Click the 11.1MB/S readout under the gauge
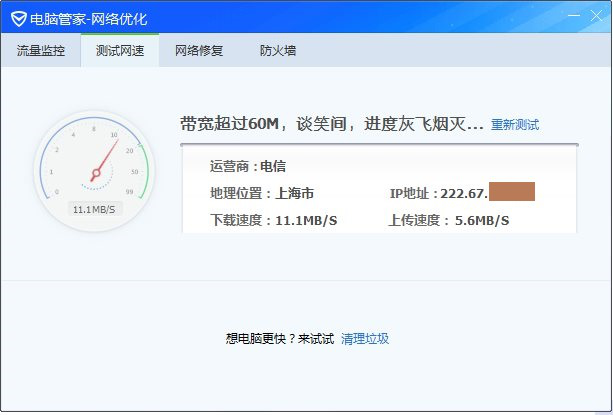The width and height of the screenshot is (613, 415). (95, 209)
